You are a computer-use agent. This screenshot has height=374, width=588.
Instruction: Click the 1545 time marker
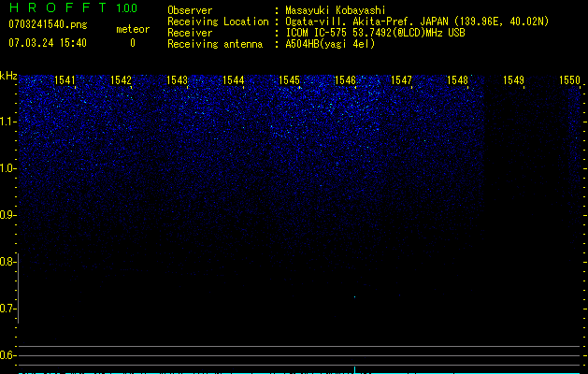click(x=289, y=79)
